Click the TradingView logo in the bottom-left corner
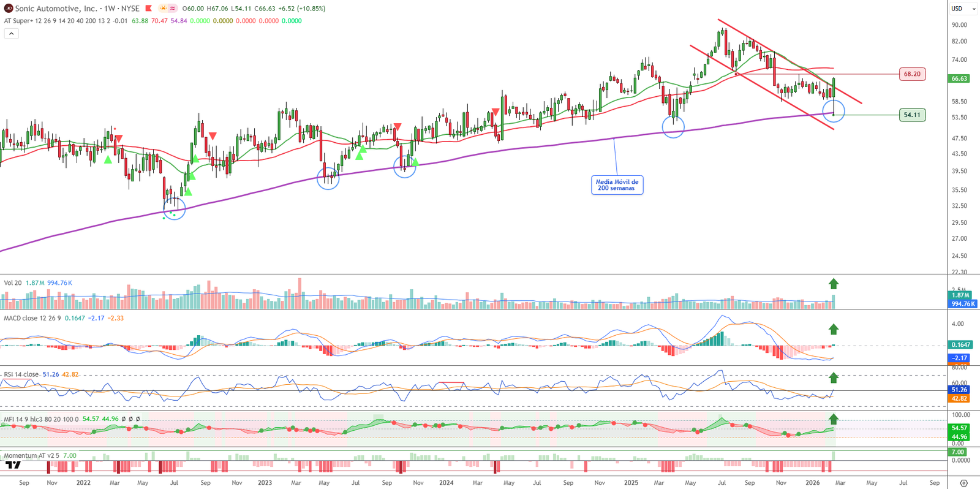The height and width of the screenshot is (489, 980). click(13, 465)
